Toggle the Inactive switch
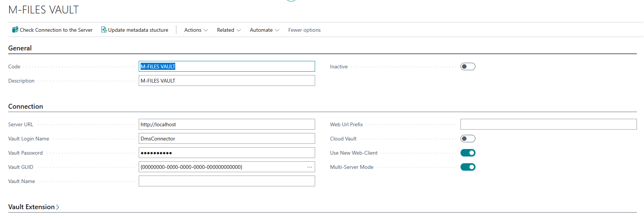Screen dimensions: 644x220 [468, 66]
